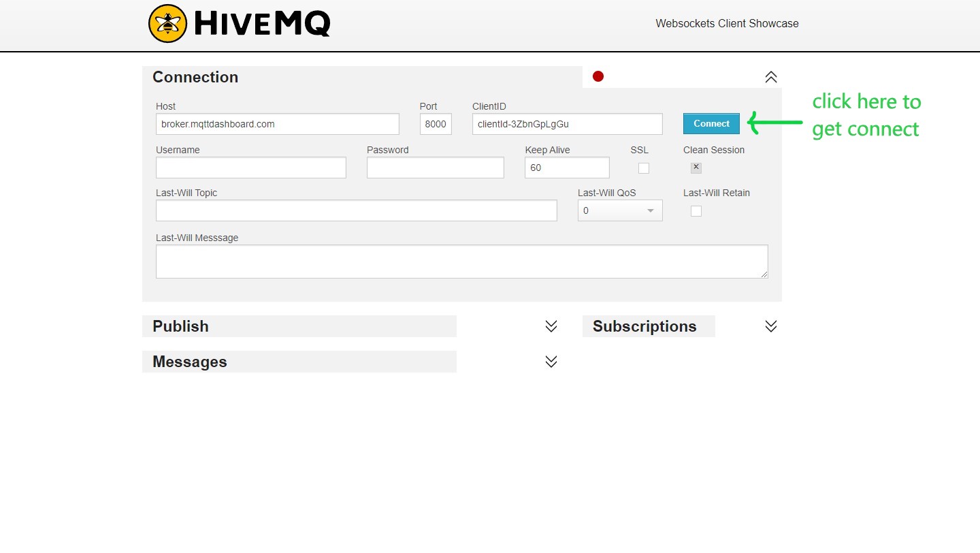Open the Last-Will QoS dropdown
The width and height of the screenshot is (980, 553).
click(x=620, y=210)
